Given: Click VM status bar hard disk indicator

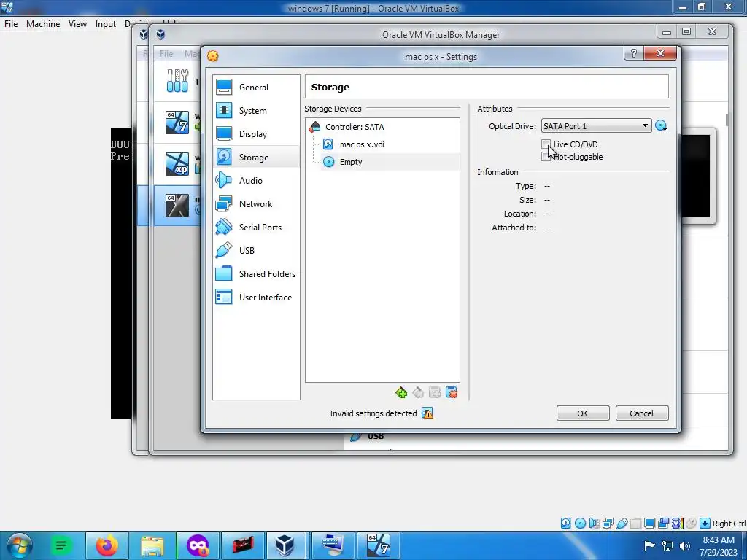Looking at the screenshot, I should tap(565, 524).
